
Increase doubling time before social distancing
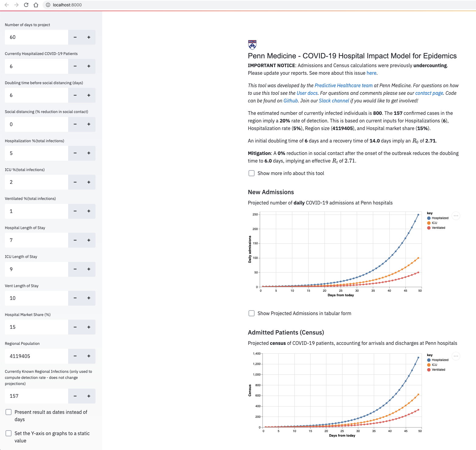point(89,95)
